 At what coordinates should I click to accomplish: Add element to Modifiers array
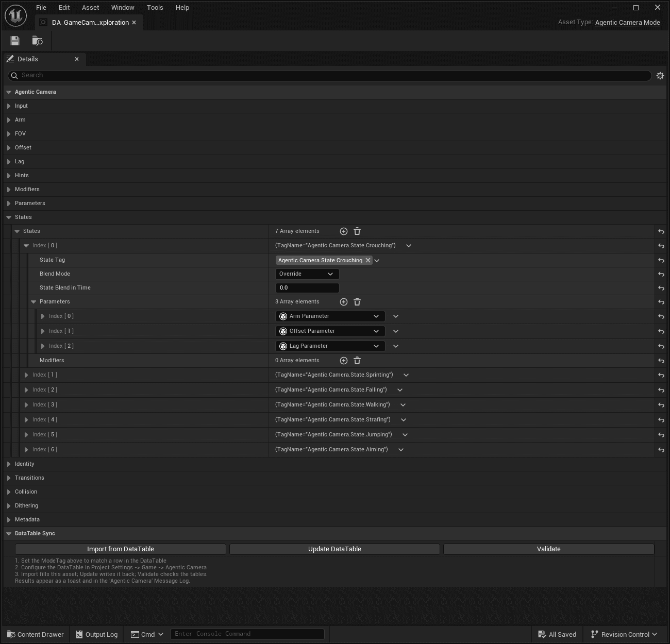tap(344, 361)
